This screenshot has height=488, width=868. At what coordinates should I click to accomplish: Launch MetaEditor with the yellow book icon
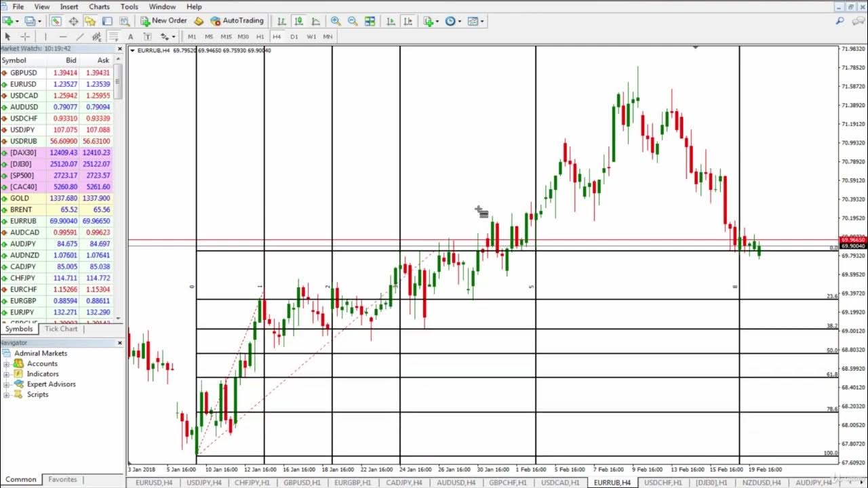pyautogui.click(x=199, y=21)
